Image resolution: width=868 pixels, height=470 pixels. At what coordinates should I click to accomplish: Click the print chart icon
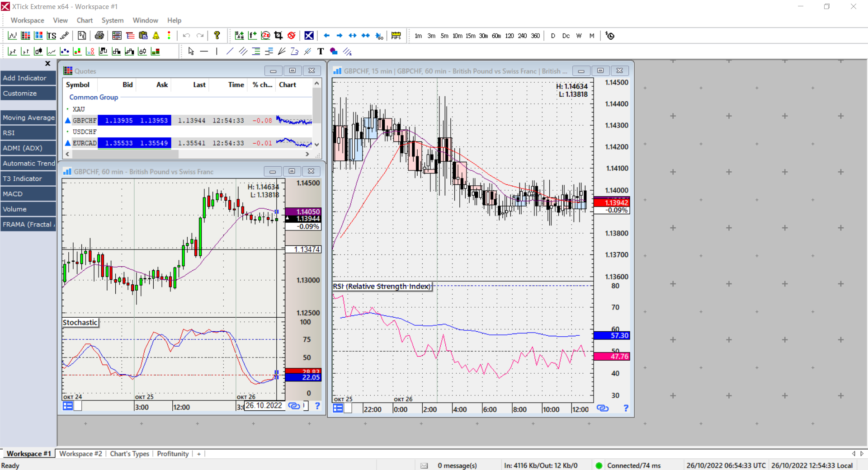(x=99, y=36)
